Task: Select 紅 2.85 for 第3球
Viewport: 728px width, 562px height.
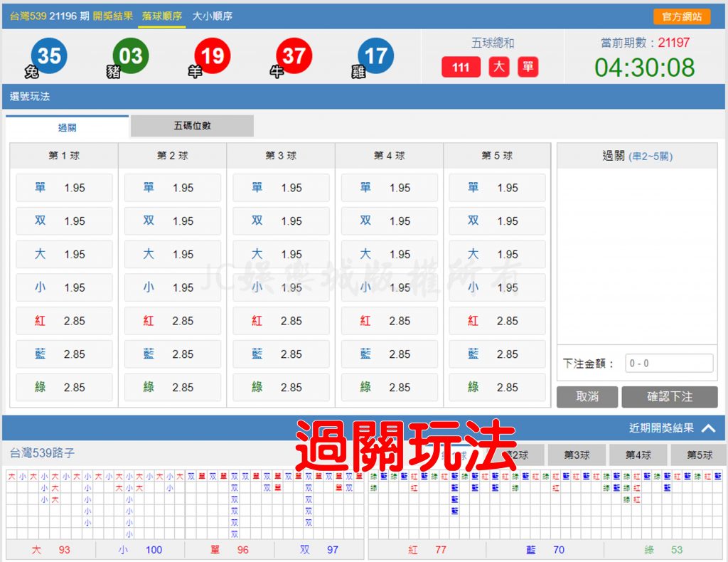Action: 281,321
